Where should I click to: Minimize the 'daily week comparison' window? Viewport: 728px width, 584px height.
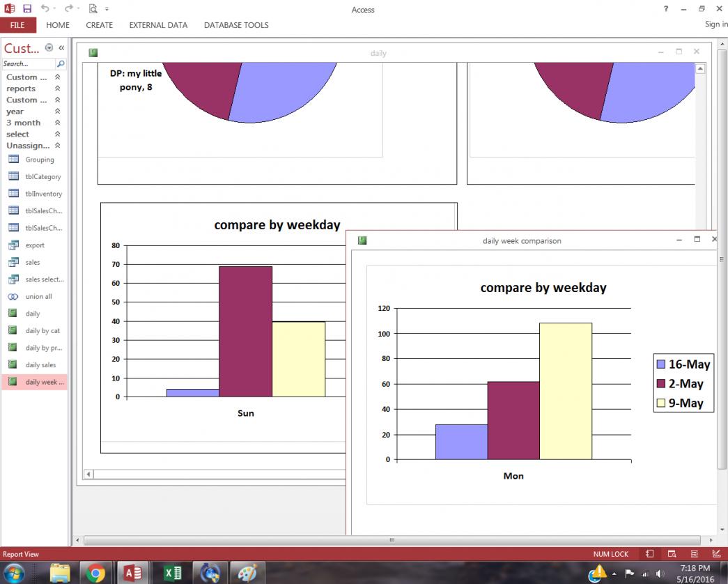coord(679,240)
